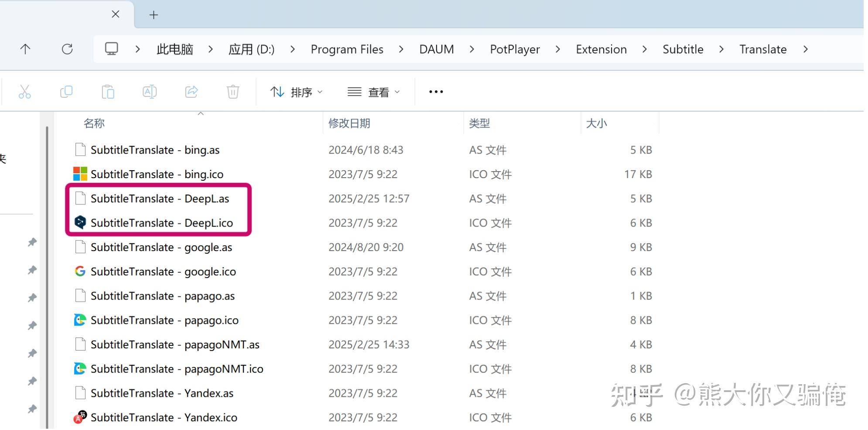This screenshot has width=868, height=430.
Task: Click the Share toolbar icon
Action: tap(191, 92)
